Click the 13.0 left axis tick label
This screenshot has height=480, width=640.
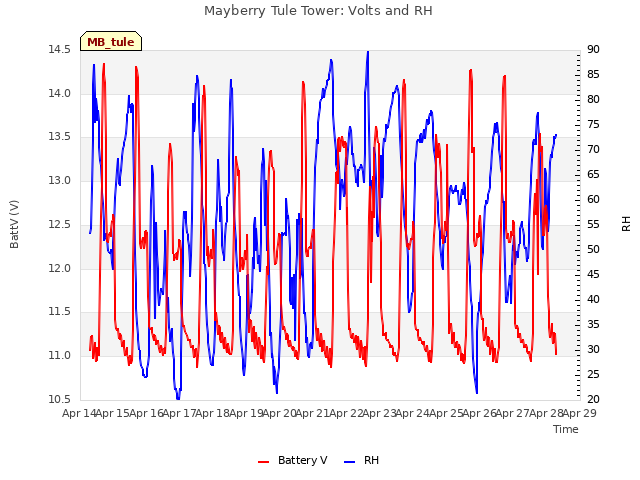[x=60, y=180]
